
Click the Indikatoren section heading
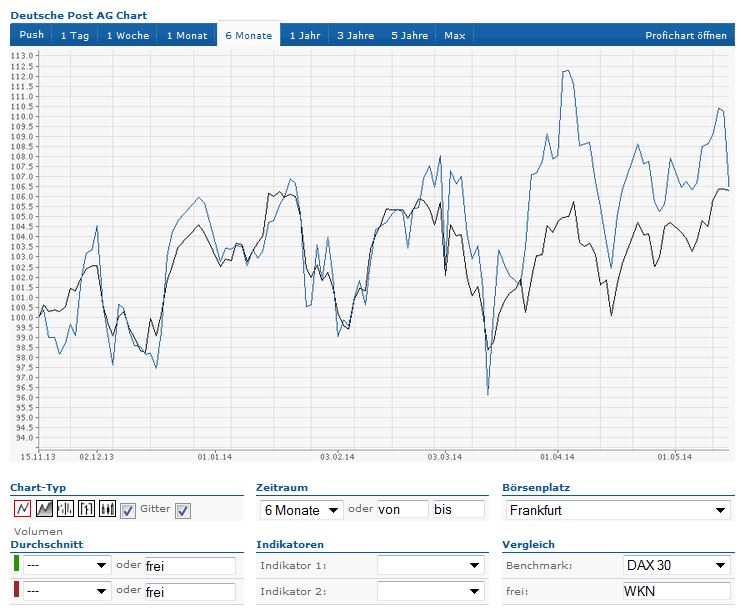point(290,544)
